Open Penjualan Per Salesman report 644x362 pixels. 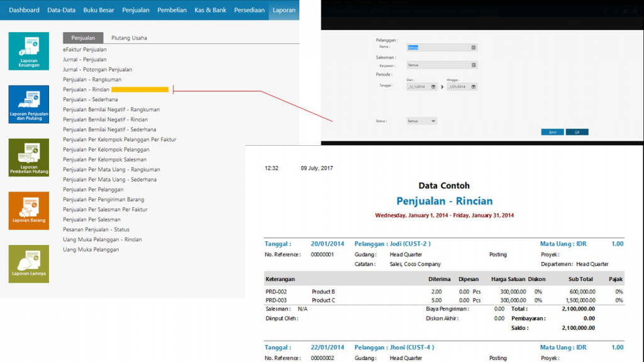pos(92,219)
